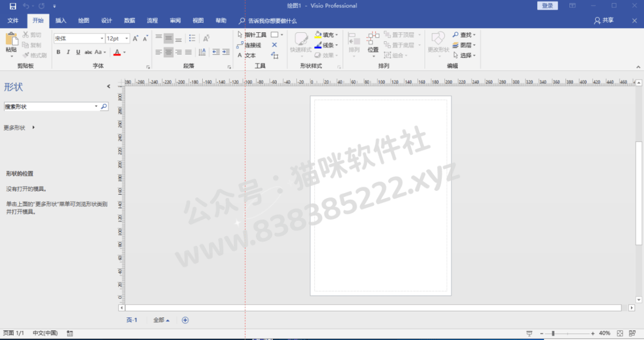Decrease font size with the shrink-font icon
The height and width of the screenshot is (340, 644).
pyautogui.click(x=145, y=39)
